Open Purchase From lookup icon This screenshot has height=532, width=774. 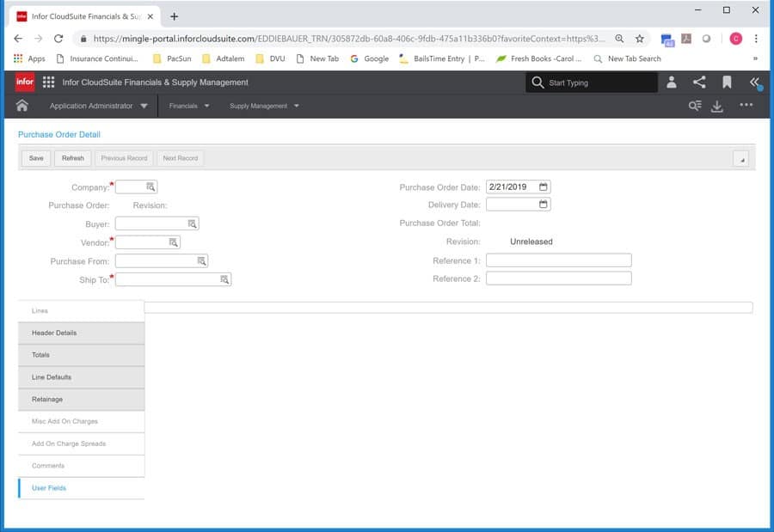(x=201, y=260)
